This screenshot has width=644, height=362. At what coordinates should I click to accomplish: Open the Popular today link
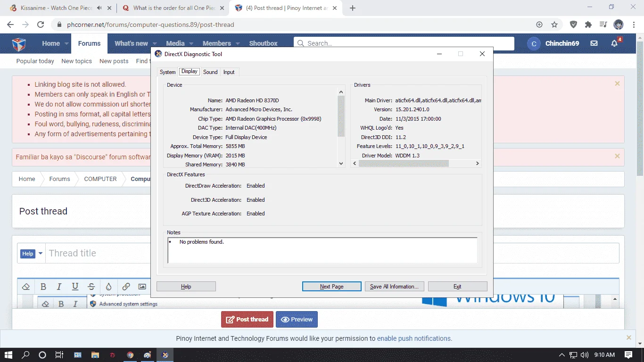point(35,61)
